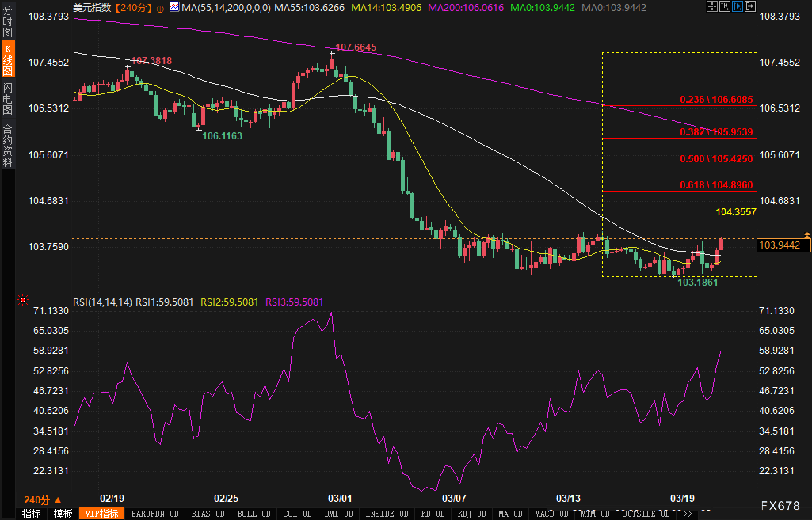Toggle the blue highlighted axis-play icon
The width and height of the screenshot is (812, 520).
point(737,6)
